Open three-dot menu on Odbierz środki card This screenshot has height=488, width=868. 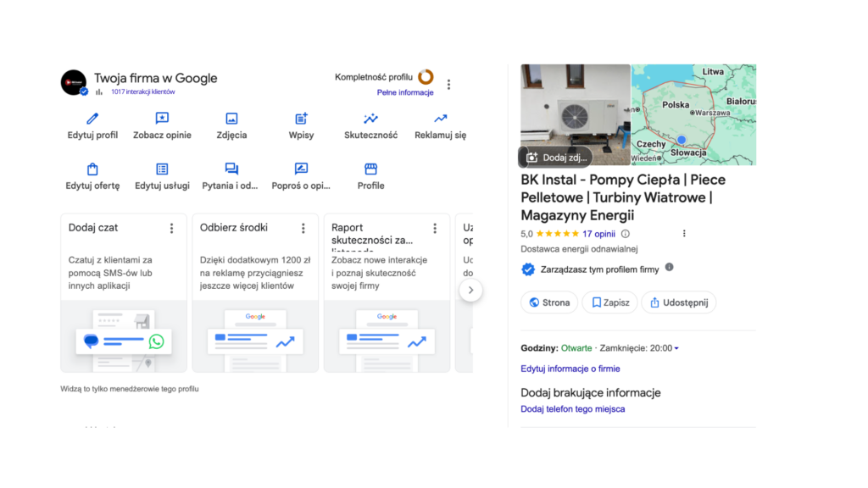pos(303,228)
